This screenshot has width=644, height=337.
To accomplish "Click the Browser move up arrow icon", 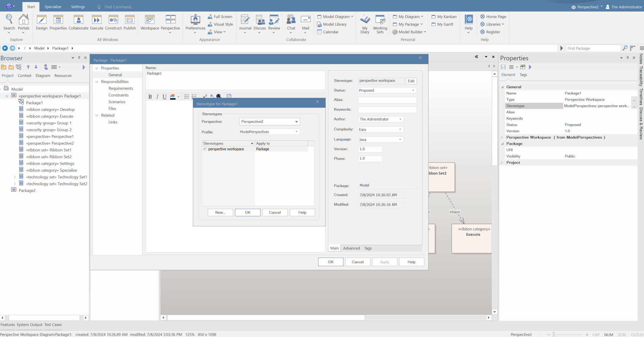I will point(28,67).
